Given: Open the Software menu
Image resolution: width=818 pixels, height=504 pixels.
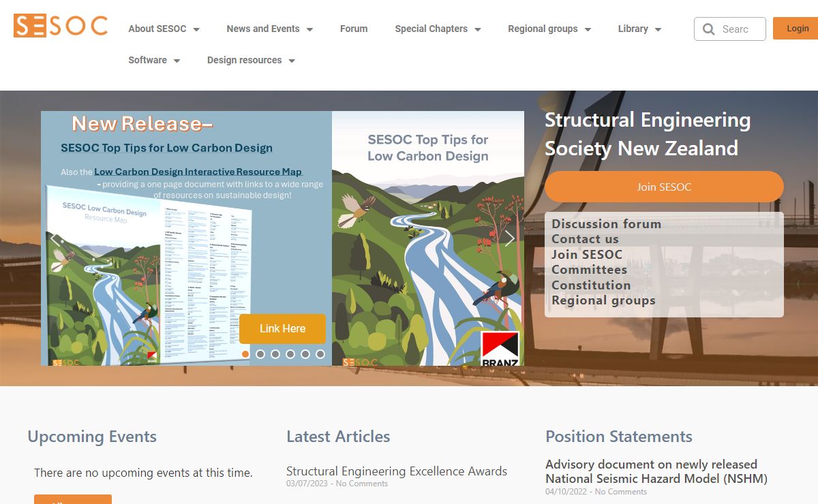Looking at the screenshot, I should click(x=148, y=60).
